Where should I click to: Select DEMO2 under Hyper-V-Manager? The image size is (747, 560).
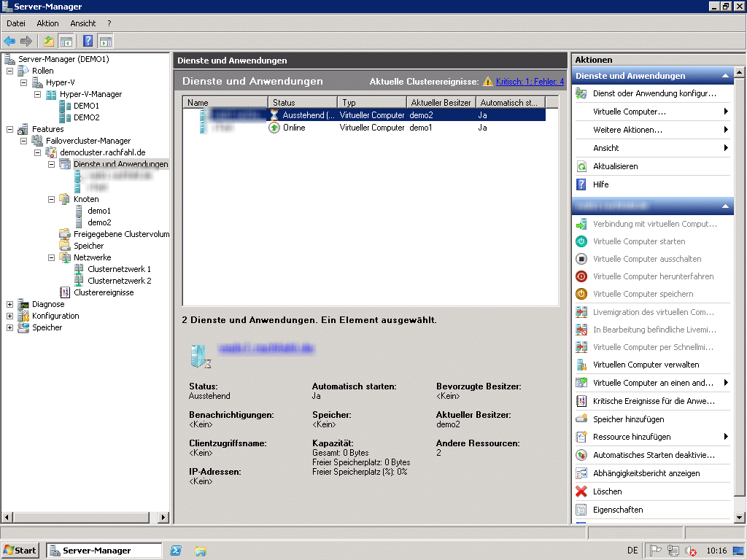pyautogui.click(x=86, y=117)
